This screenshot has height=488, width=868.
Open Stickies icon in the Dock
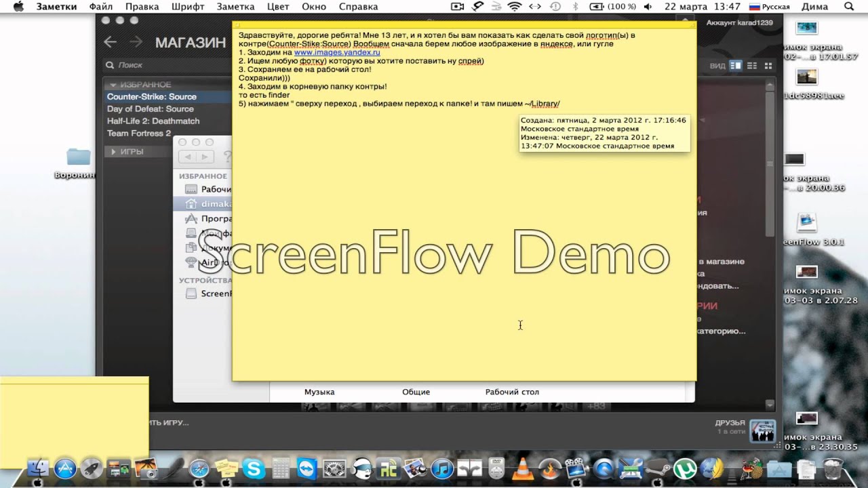tap(226, 469)
